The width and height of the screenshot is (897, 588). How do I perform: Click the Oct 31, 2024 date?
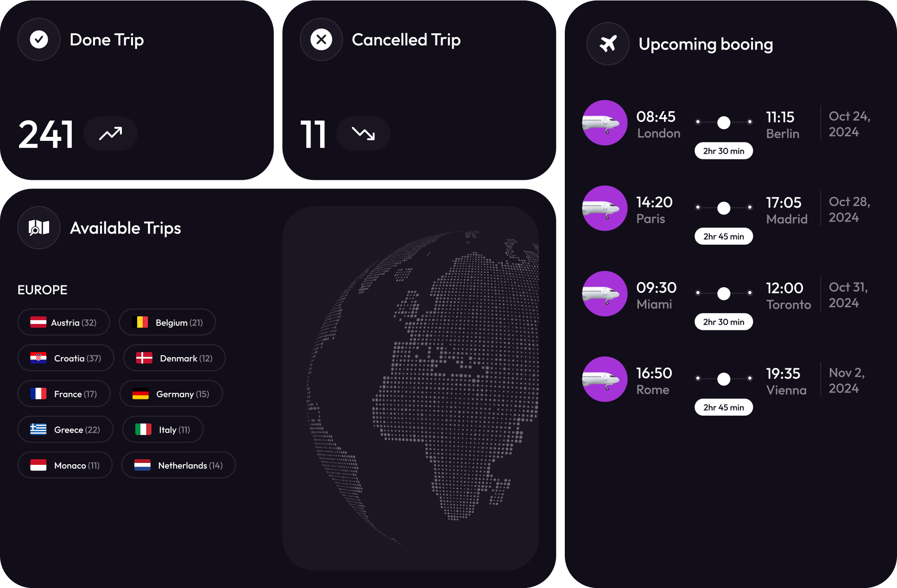click(848, 295)
